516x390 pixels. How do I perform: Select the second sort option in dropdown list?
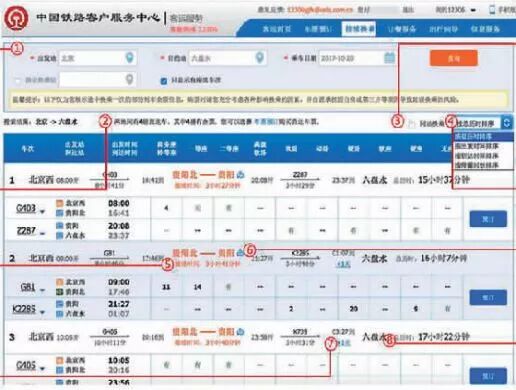(483, 146)
